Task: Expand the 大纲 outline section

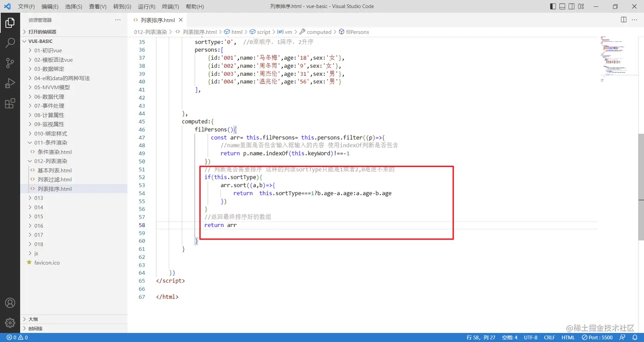Action: (74, 319)
